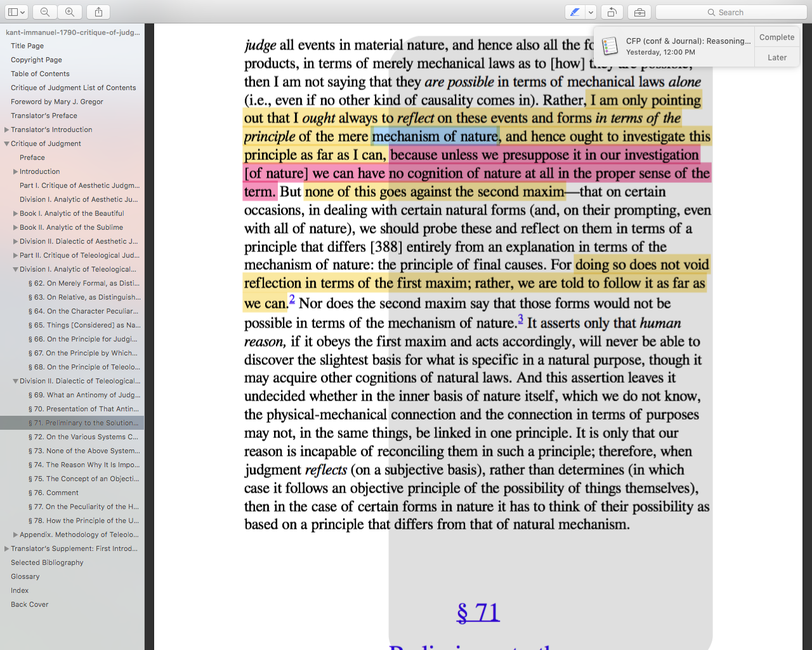Click the Search field in the toolbar
Image resolution: width=812 pixels, height=650 pixels.
tap(731, 12)
